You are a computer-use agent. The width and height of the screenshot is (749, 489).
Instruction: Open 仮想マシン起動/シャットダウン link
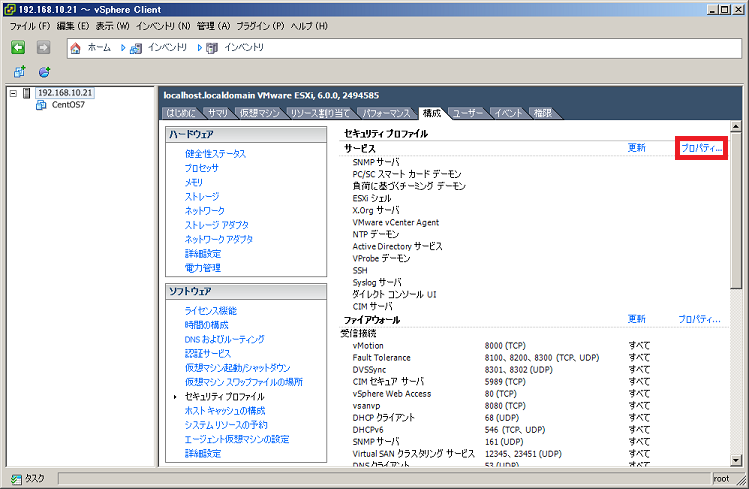click(237, 368)
